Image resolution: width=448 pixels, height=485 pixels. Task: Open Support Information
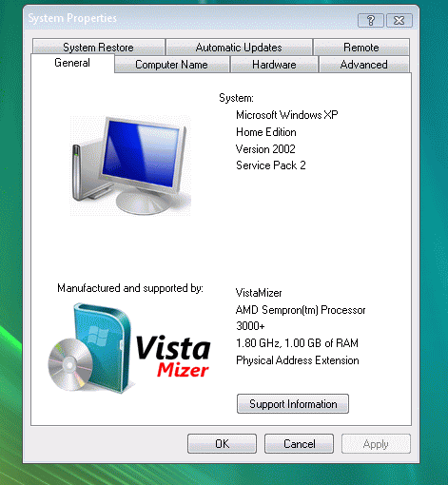tap(293, 404)
